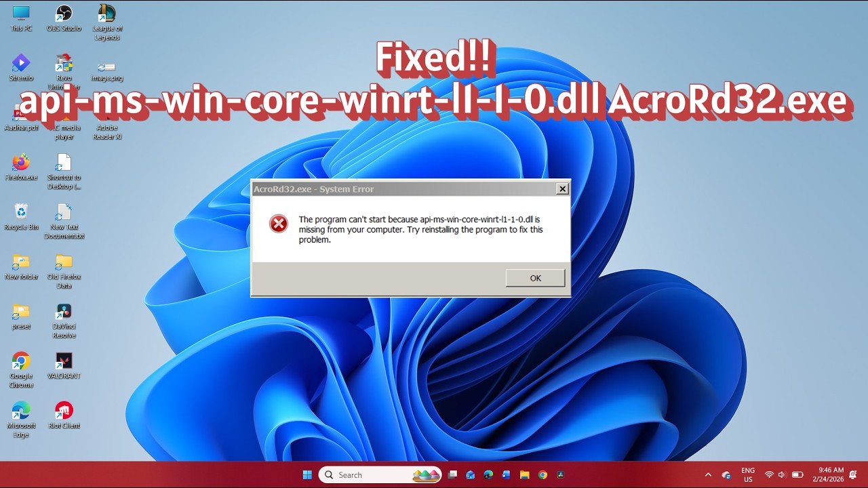The image size is (868, 488).
Task: Select the VLC media player shortcut
Action: point(64,122)
